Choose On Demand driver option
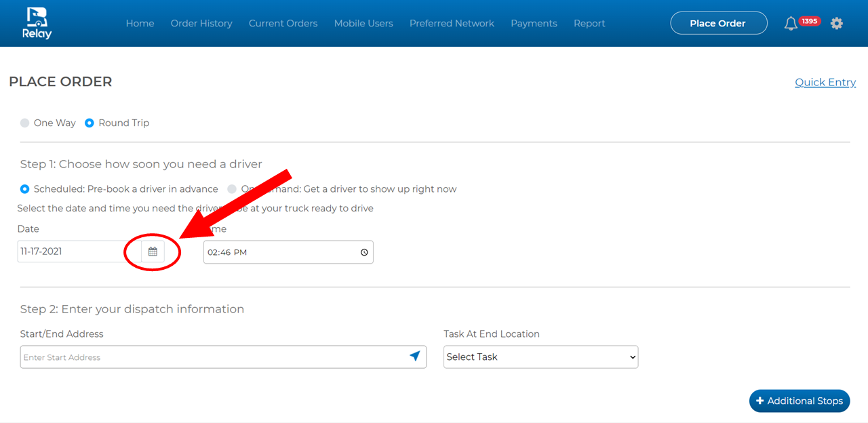 tap(232, 189)
